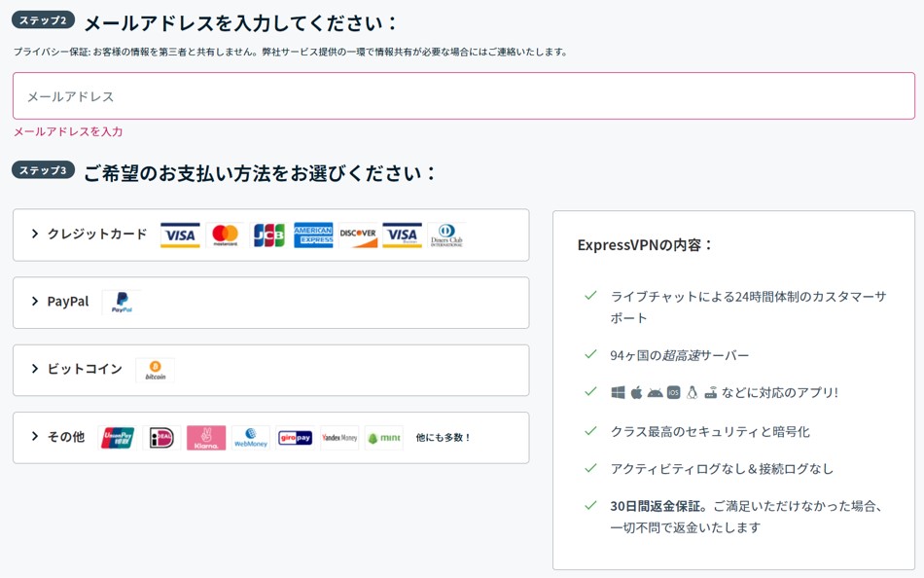This screenshot has height=578, width=924.
Task: Click the メールアドレス input field
Action: 462,95
